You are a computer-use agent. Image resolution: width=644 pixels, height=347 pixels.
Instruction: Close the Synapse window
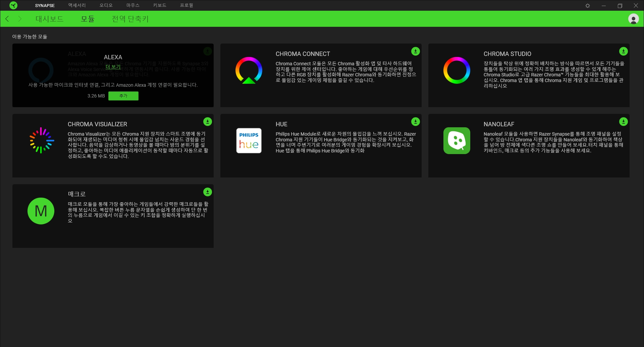(x=636, y=6)
